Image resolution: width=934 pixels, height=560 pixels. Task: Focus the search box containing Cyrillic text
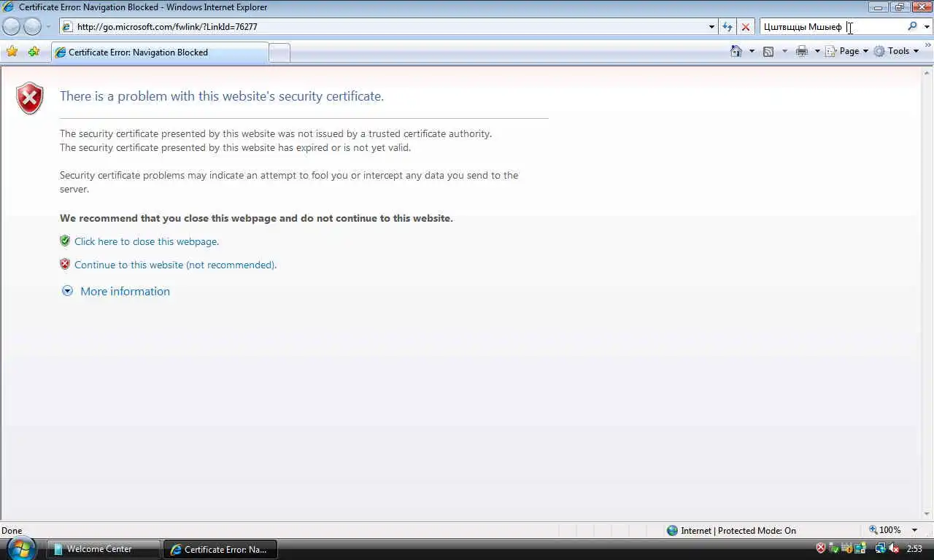click(832, 27)
